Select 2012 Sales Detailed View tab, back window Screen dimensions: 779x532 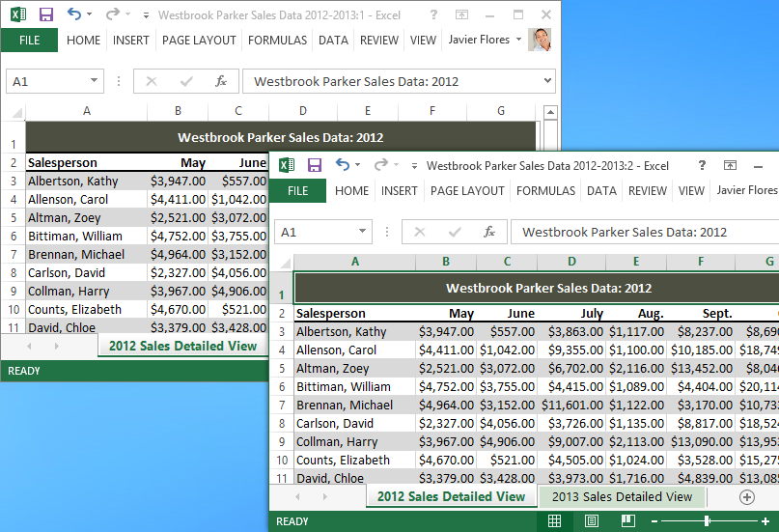182,347
